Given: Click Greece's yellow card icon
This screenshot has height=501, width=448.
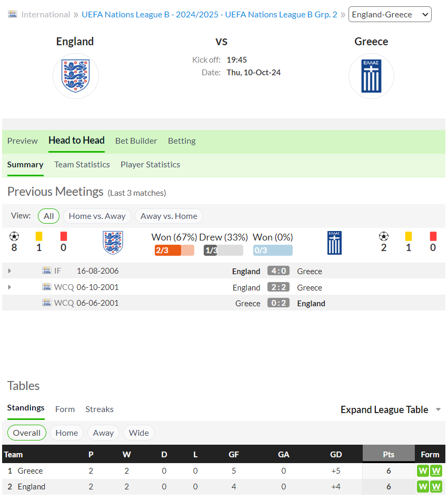Looking at the screenshot, I should tap(409, 236).
